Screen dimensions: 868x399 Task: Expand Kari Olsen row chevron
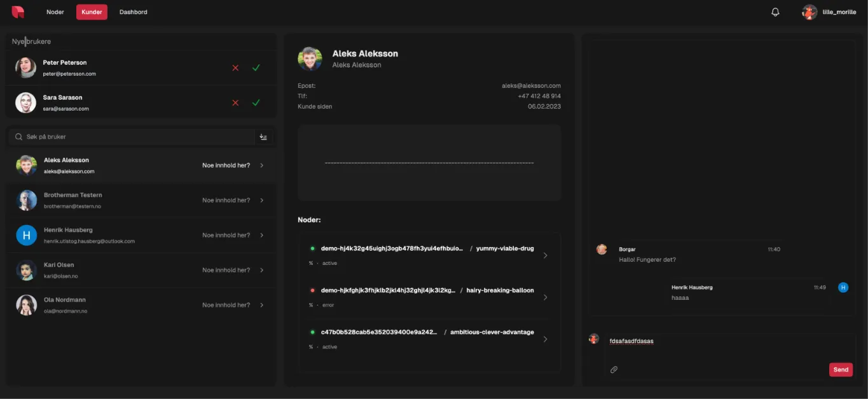pos(262,270)
